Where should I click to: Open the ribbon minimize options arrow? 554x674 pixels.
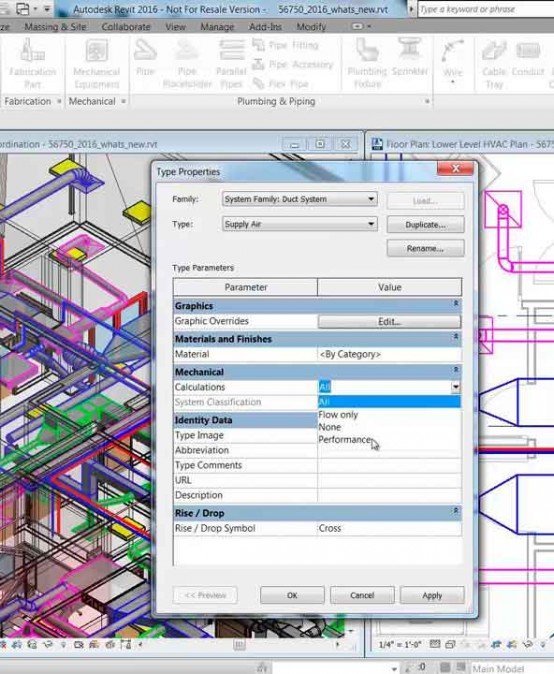[x=368, y=27]
